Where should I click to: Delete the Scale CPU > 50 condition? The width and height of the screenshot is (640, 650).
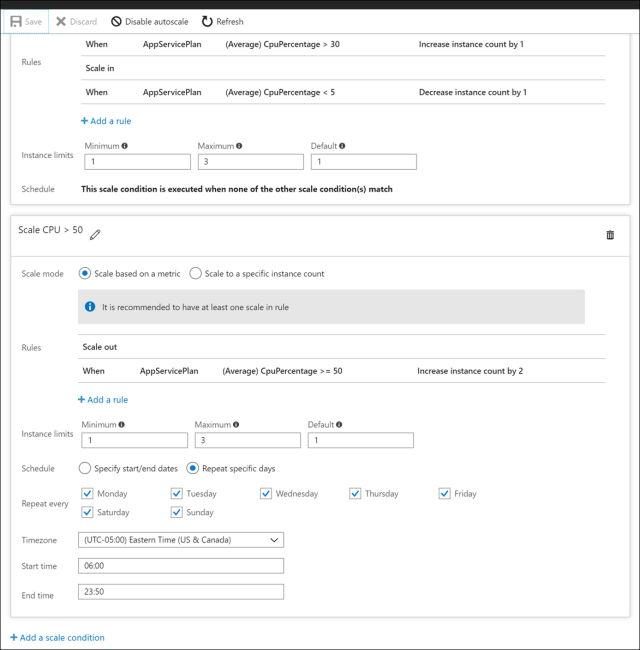tap(610, 234)
